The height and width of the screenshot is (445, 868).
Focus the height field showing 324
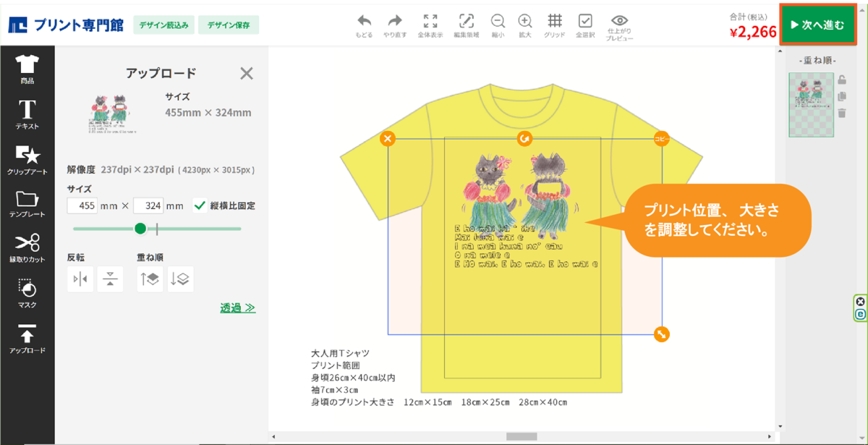[x=148, y=205]
